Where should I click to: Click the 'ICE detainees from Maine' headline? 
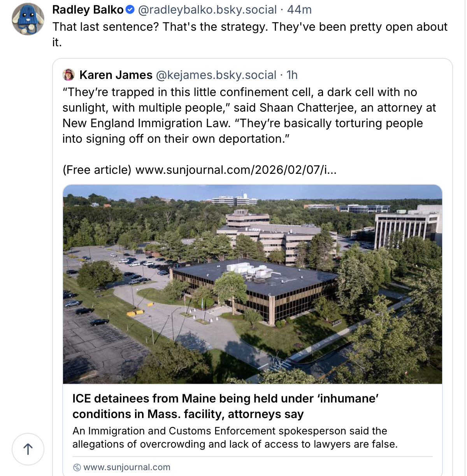point(226,406)
